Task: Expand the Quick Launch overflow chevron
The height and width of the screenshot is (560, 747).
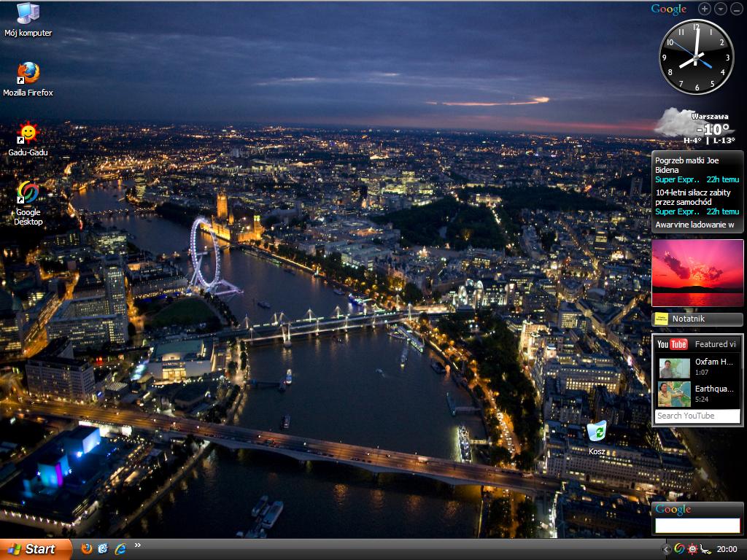Action: 138,545
